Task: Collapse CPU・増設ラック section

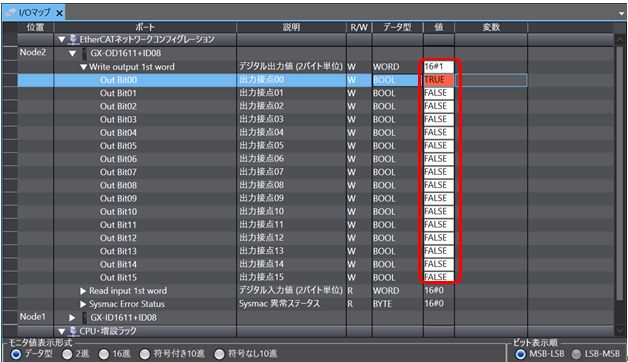Action: click(61, 331)
